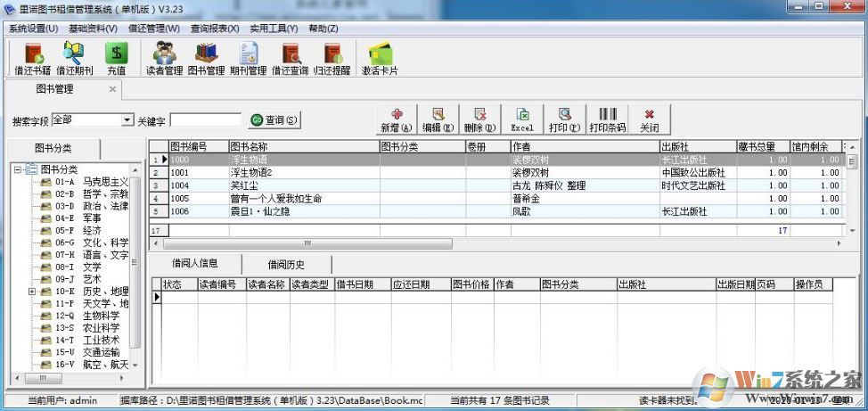The height and width of the screenshot is (411, 868).
Task: Click the 古龙 陈舜仪 整理 author cell
Action: (x=585, y=185)
